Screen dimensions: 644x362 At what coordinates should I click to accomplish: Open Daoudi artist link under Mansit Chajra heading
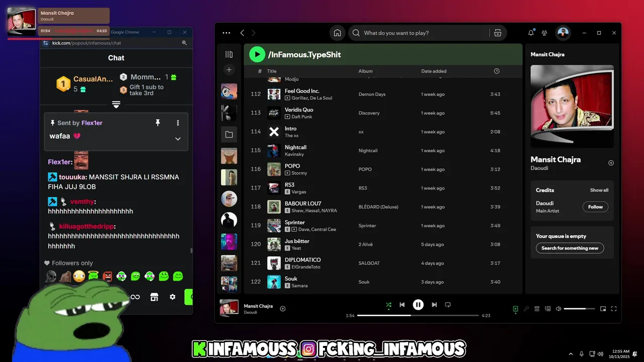(539, 168)
